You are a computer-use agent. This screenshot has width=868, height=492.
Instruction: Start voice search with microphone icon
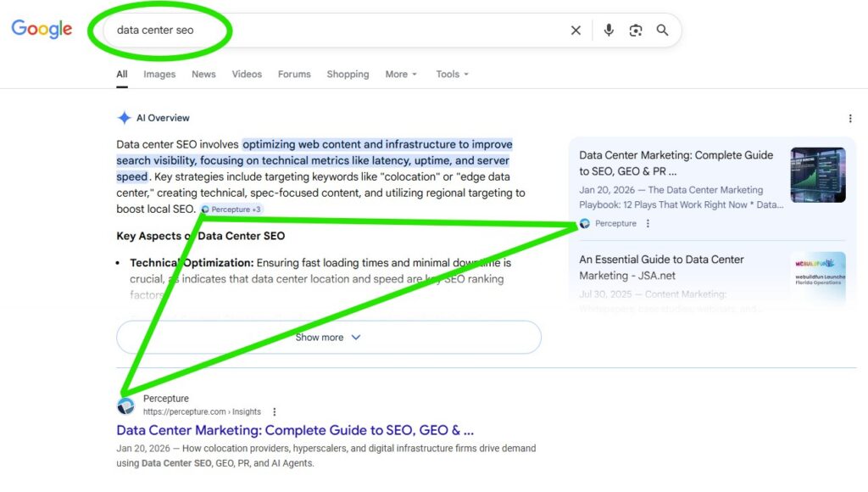tap(609, 30)
